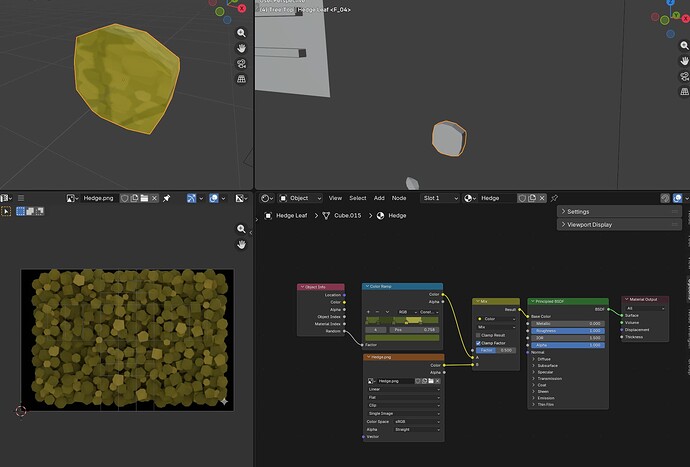Image resolution: width=690 pixels, height=467 pixels.
Task: Adjust Principled BSDF Roughness slider
Action: [568, 331]
